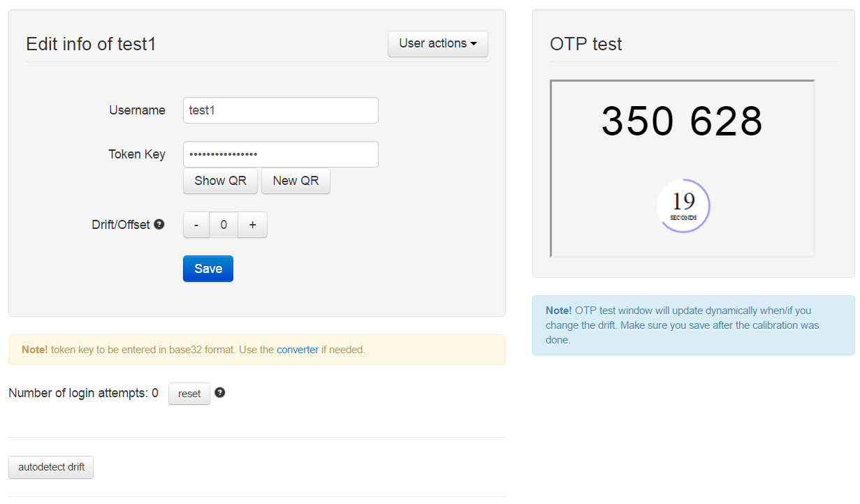860x504 pixels.
Task: Decrease drift with the minus button
Action: point(196,225)
